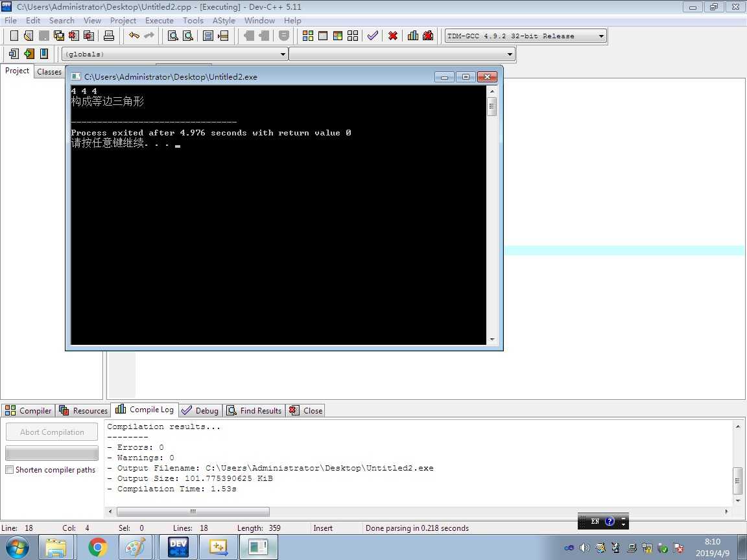Viewport: 747px width, 560px height.
Task: Click the Redo arrow icon
Action: point(148,36)
